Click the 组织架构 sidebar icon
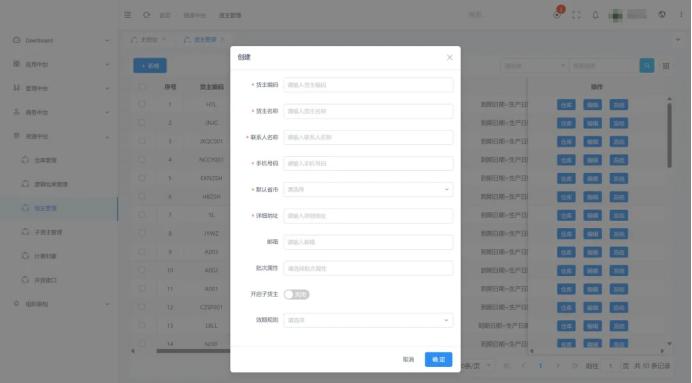The width and height of the screenshot is (692, 383). (x=16, y=304)
